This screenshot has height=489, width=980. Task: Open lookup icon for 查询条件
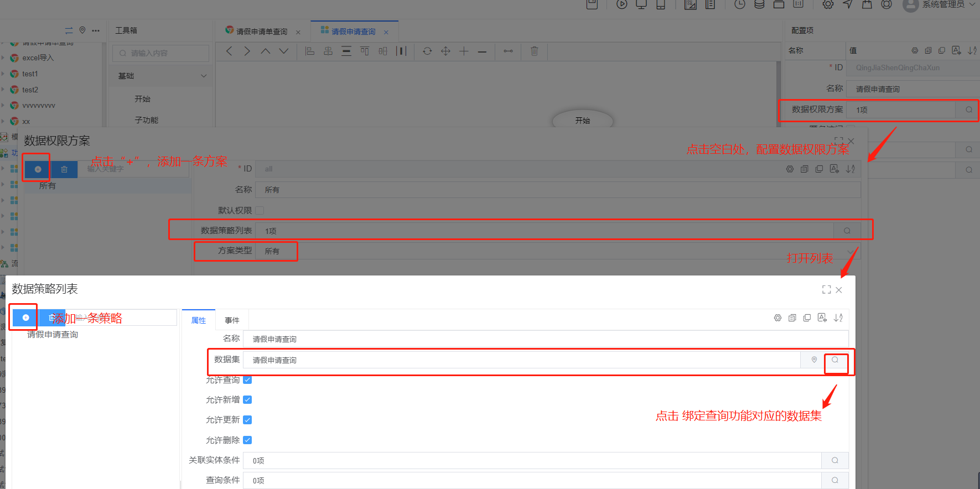(x=835, y=481)
